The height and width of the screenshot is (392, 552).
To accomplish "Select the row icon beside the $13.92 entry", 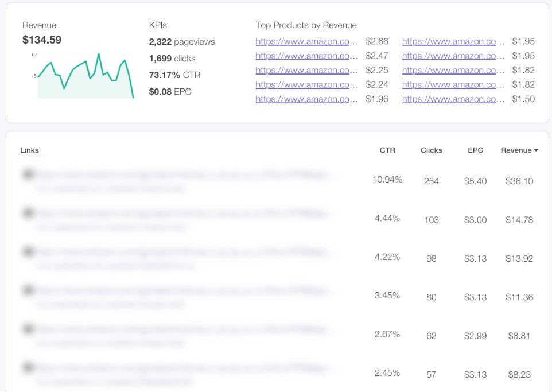I will tap(26, 251).
